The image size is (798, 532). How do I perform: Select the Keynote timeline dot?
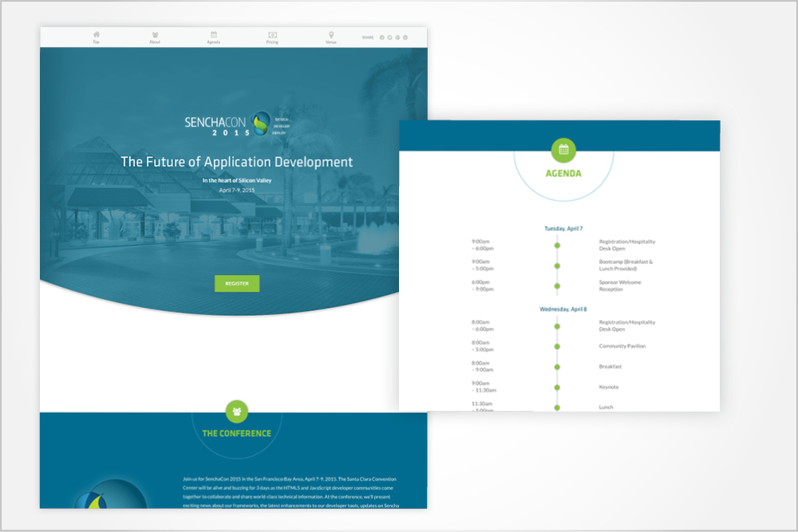(x=557, y=387)
